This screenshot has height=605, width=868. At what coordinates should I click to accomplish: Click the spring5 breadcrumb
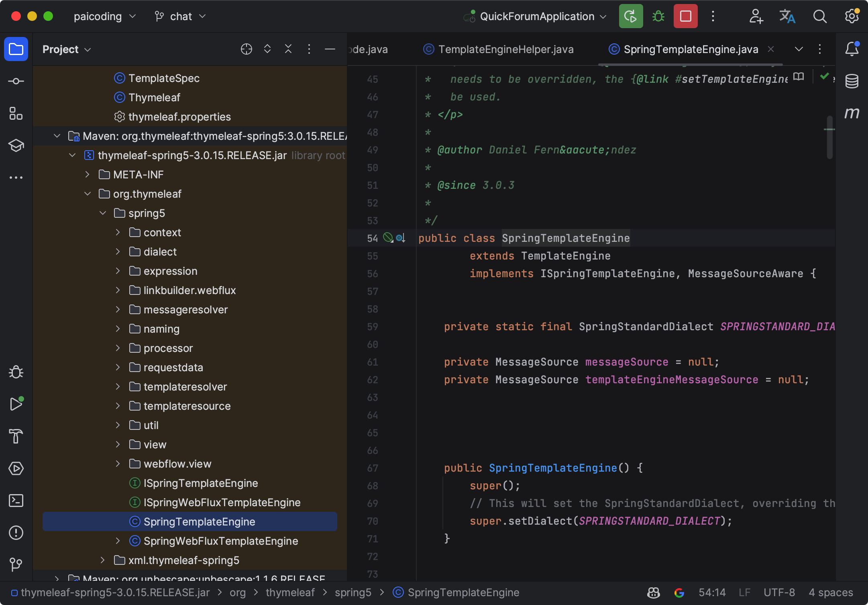pos(353,593)
